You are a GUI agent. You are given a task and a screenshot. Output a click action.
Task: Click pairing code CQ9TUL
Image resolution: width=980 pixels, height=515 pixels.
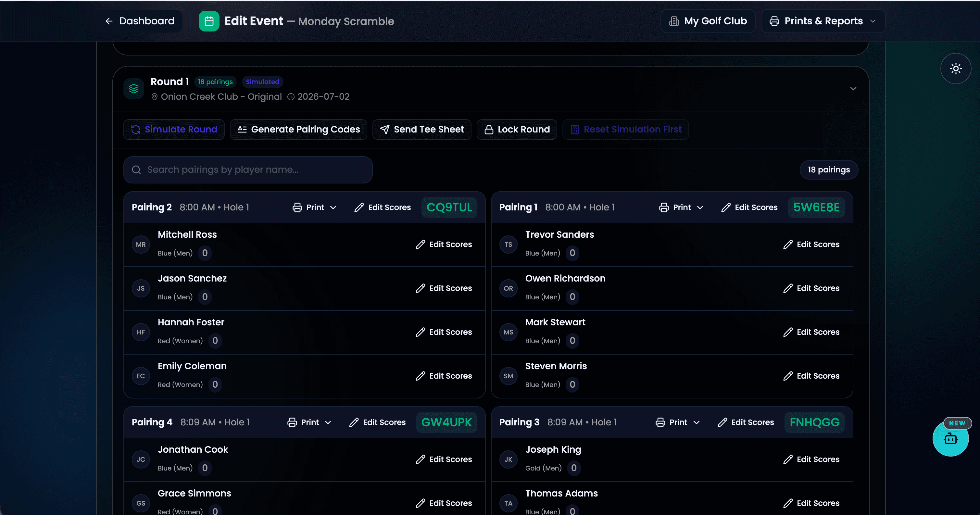[x=449, y=207]
